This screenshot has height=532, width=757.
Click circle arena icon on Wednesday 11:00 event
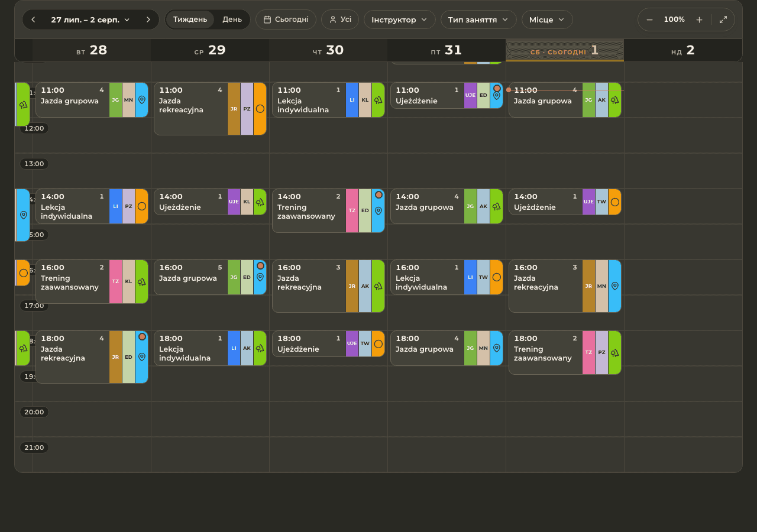(260, 109)
